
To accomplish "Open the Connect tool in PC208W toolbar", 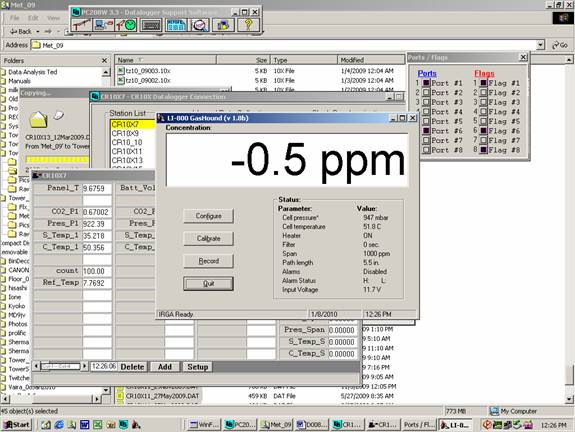I will point(81,25).
